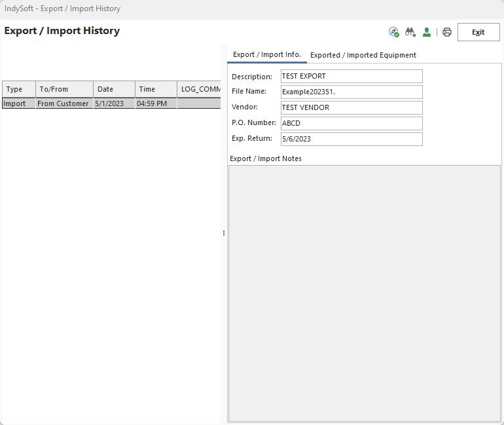This screenshot has height=425, width=504.
Task: Click into the Description field
Action: click(x=351, y=76)
